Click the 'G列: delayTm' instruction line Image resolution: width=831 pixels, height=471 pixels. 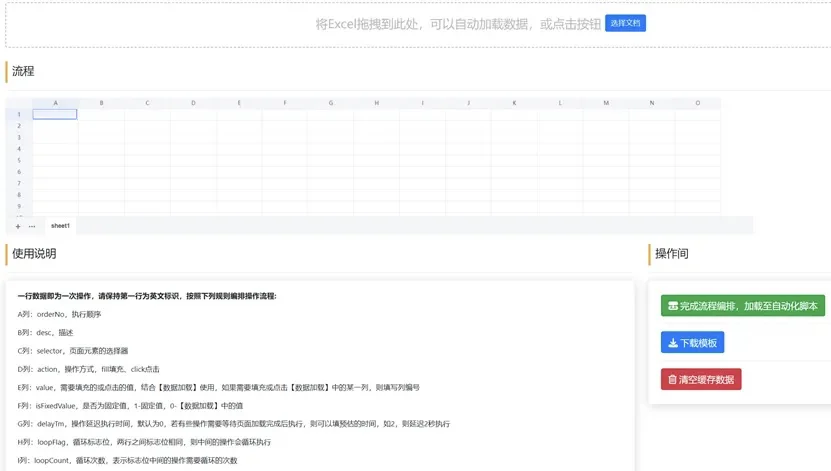234,424
